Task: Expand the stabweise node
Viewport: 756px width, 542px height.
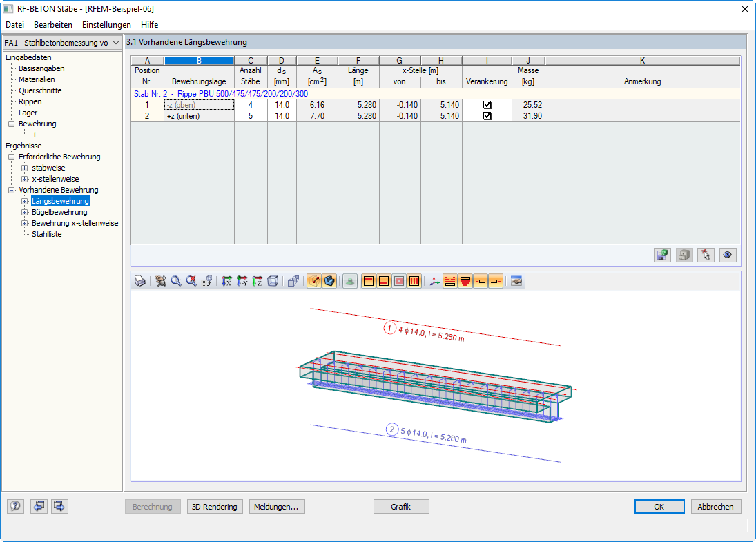Action: coord(25,168)
